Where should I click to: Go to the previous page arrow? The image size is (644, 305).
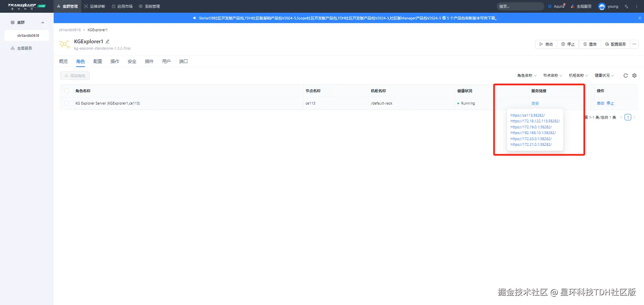(621, 117)
